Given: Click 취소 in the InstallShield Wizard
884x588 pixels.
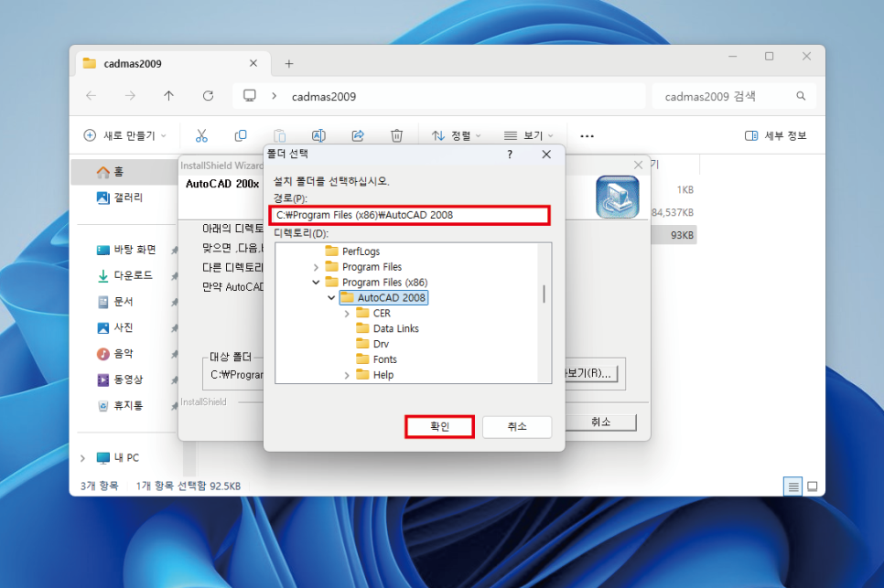Looking at the screenshot, I should tap(601, 422).
